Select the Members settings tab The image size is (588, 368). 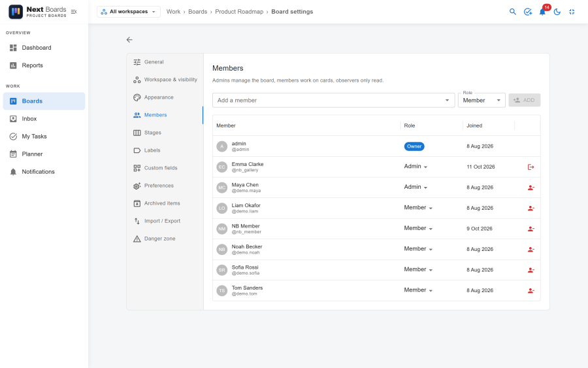pos(165,115)
